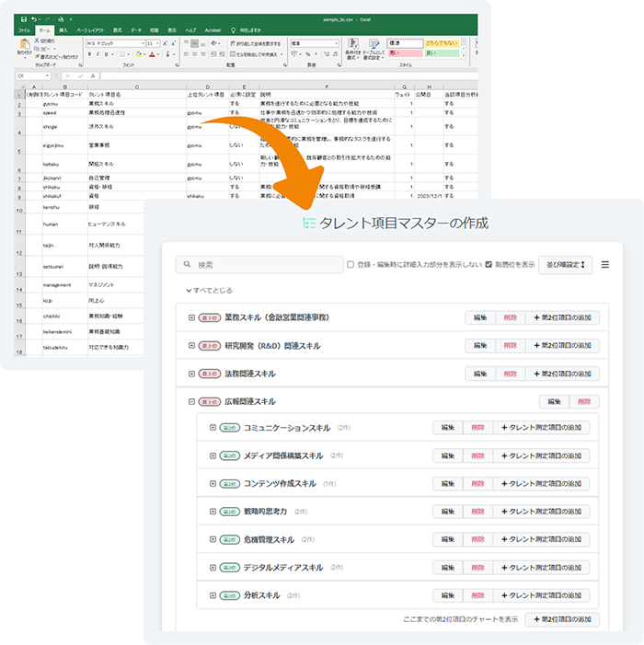Viewport: 644px width, 645px height.
Task: Check 登録・編集時に詳細入力部分を表示しない checkbox
Action: (x=351, y=265)
